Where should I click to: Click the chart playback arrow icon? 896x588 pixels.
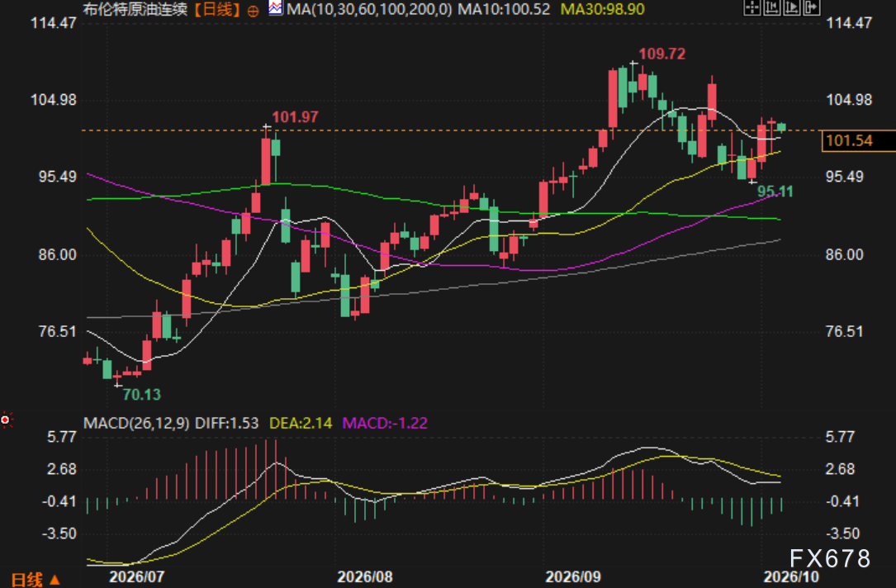(x=791, y=7)
